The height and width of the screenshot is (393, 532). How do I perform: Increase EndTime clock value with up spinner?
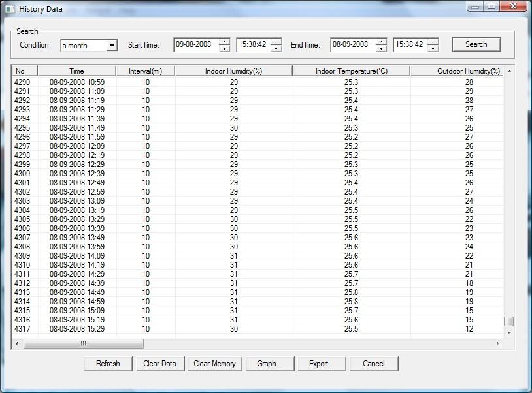tap(433, 42)
